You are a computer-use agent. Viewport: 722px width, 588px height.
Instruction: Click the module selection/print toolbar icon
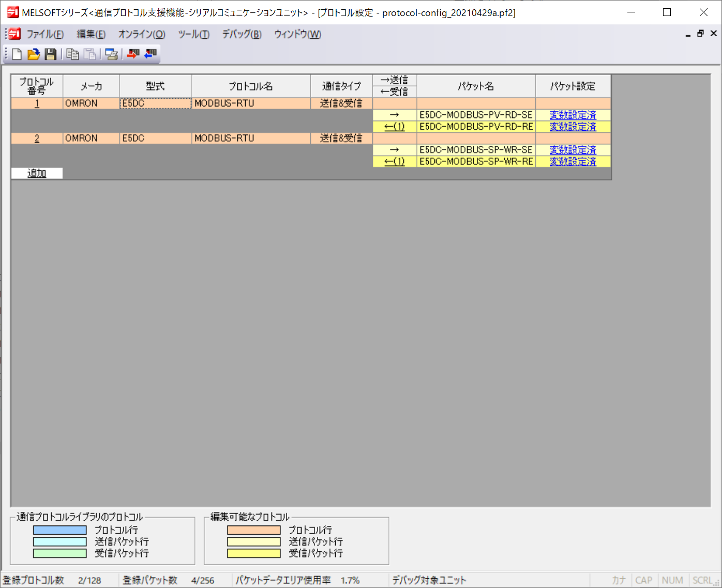pyautogui.click(x=111, y=54)
